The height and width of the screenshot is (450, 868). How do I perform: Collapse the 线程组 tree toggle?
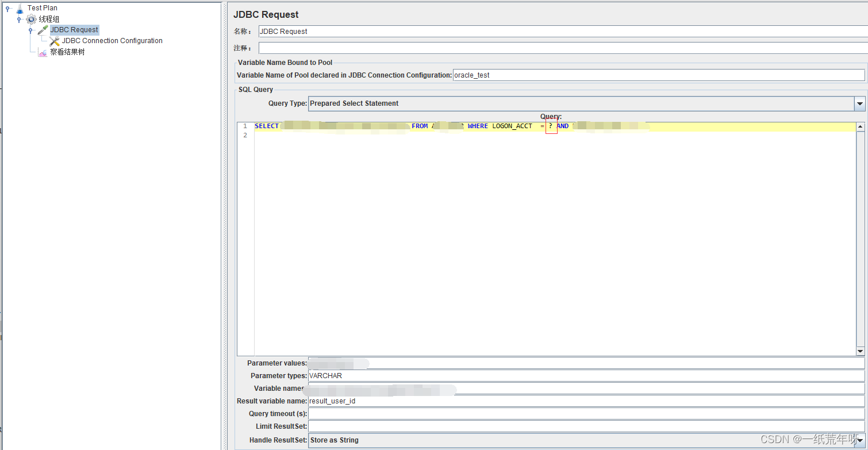[19, 19]
